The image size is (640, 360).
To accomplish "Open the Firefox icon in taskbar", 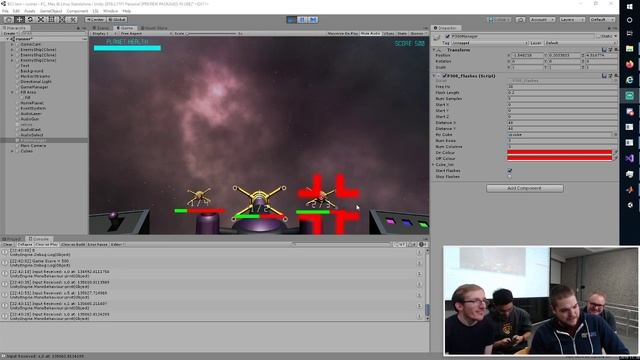I will [x=629, y=64].
